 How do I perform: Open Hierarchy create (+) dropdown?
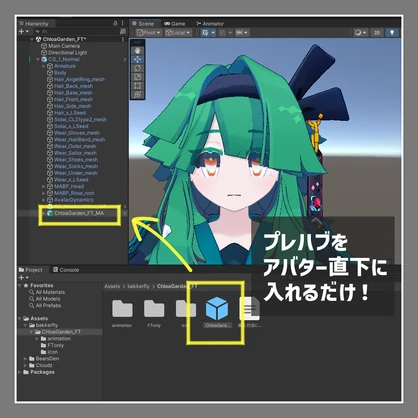24,31
